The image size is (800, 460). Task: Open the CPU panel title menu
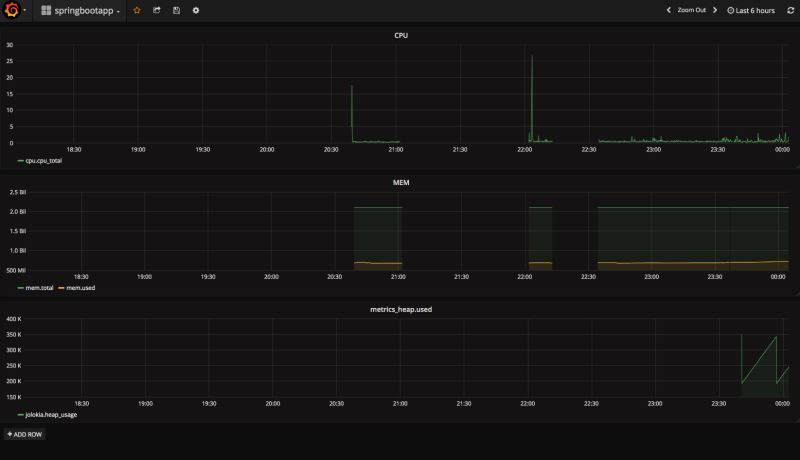(401, 35)
